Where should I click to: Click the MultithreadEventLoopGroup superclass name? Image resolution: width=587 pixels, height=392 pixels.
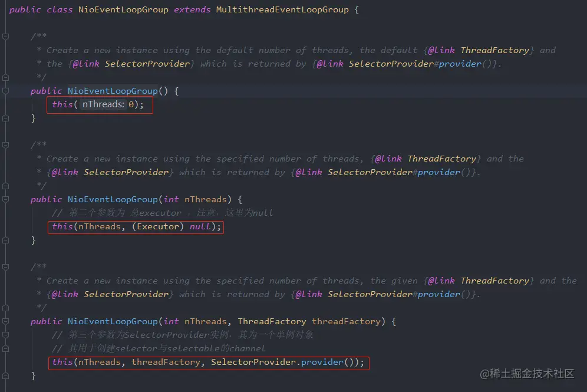282,10
